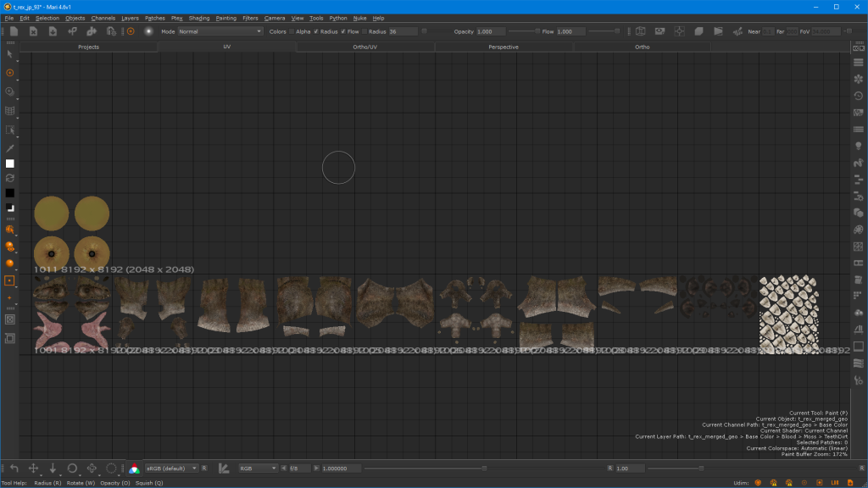
Task: Click the Flow slider handle
Action: (617, 31)
